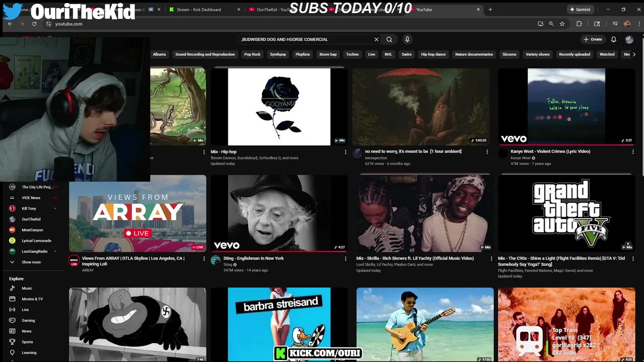This screenshot has height=362, width=644.
Task: Bookmark this page with the star icon
Action: point(562,24)
